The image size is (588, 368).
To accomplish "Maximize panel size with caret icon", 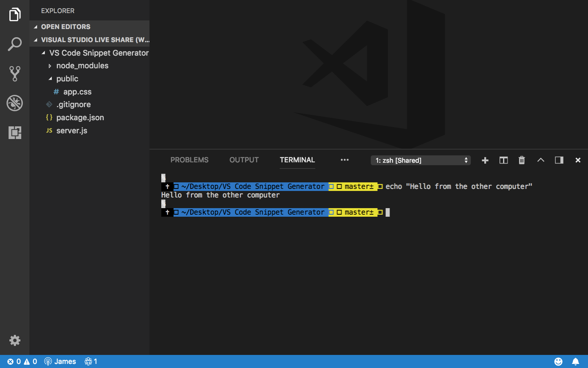I will [x=541, y=160].
